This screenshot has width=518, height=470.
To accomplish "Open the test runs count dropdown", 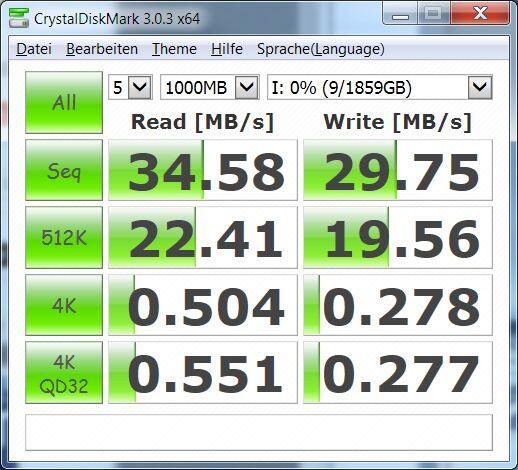I will [x=130, y=87].
